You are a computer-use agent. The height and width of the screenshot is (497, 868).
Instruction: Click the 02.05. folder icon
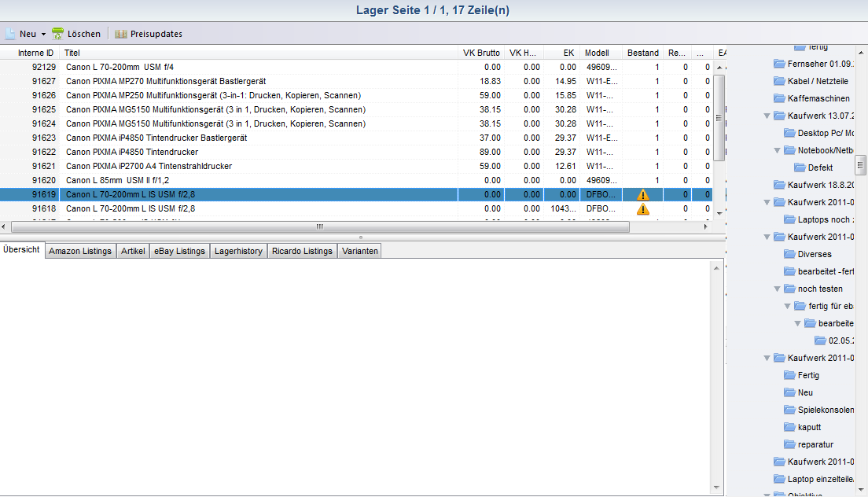pyautogui.click(x=820, y=341)
